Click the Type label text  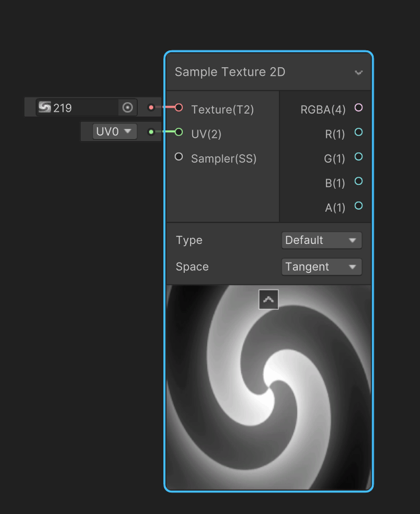(x=190, y=241)
